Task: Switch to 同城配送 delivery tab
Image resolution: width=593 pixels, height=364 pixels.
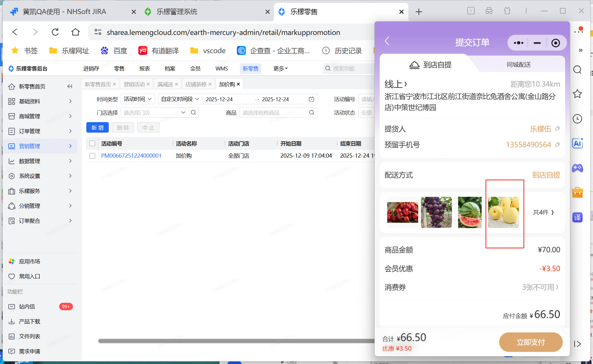Action: click(519, 64)
